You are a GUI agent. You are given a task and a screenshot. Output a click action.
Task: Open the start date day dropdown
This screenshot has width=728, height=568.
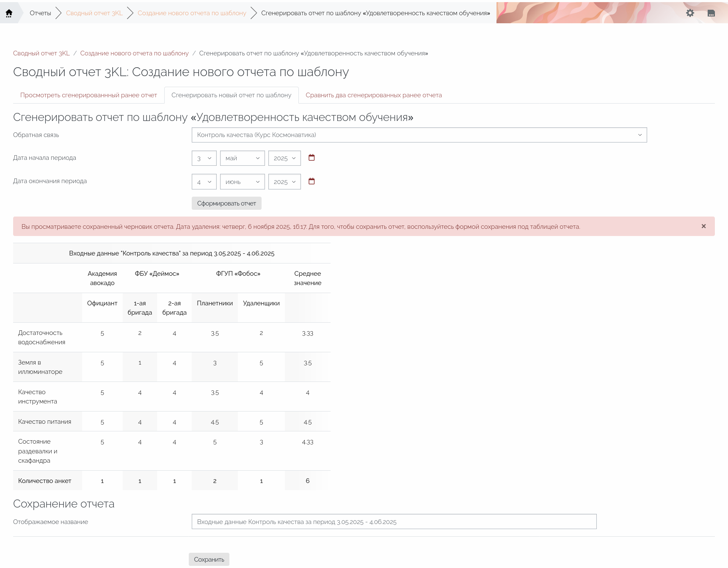tap(204, 158)
